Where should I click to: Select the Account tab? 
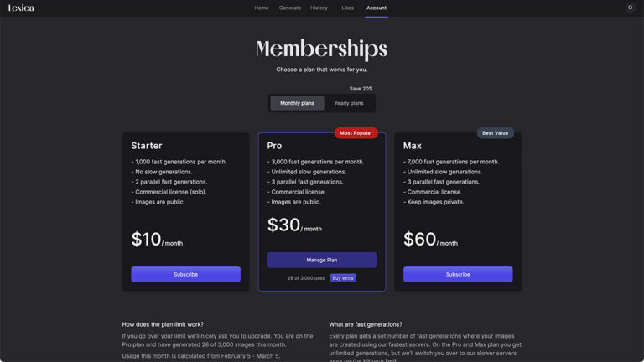(377, 8)
